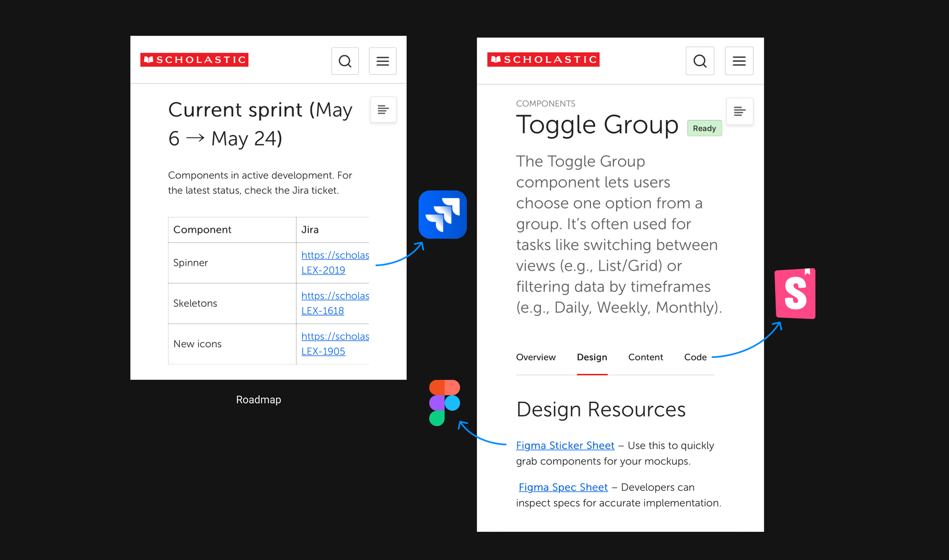Open the LEX-1905 New icons link
Viewport: 949px width, 560px height.
pyautogui.click(x=323, y=351)
